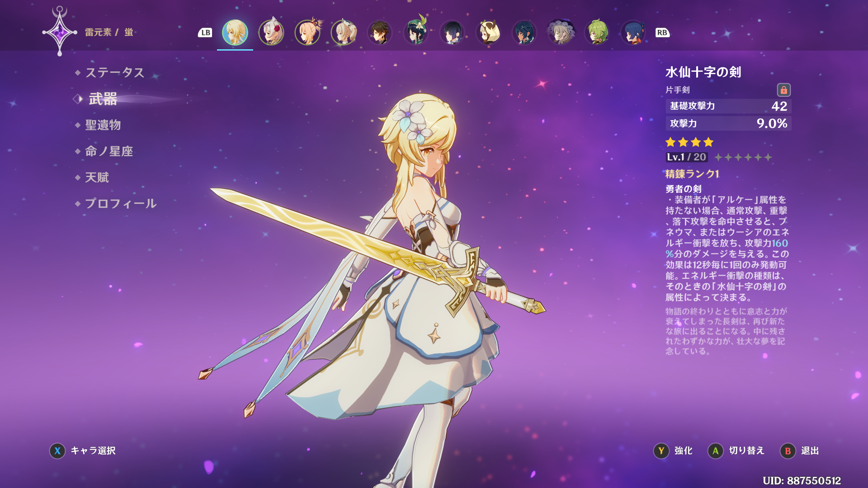This screenshot has width=868, height=488.
Task: Open the 聖遺物 artifacts menu
Action: pyautogui.click(x=103, y=125)
